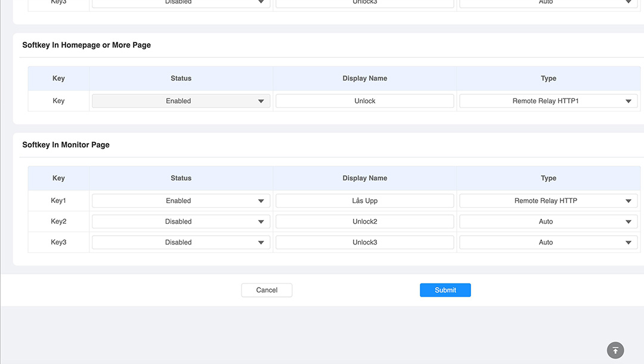
Task: Click the Unlock2 display name field
Action: point(364,222)
